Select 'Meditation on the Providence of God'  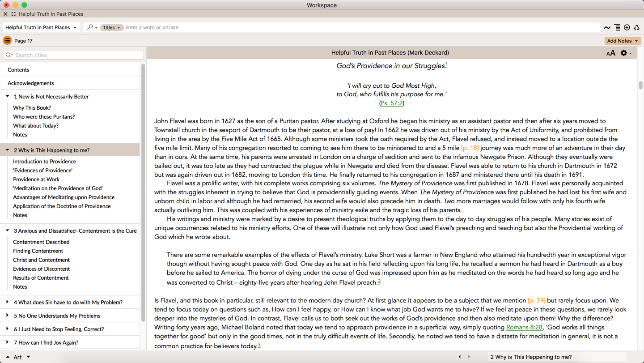[58, 188]
